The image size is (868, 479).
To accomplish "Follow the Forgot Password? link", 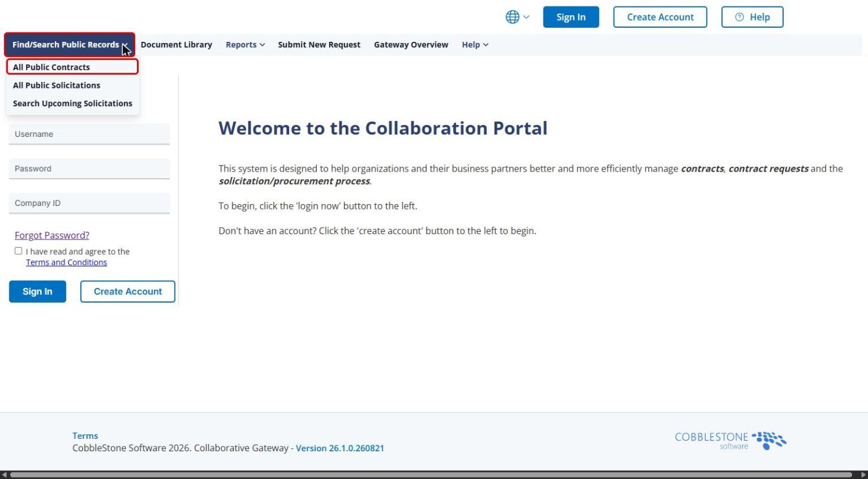I will [x=52, y=235].
